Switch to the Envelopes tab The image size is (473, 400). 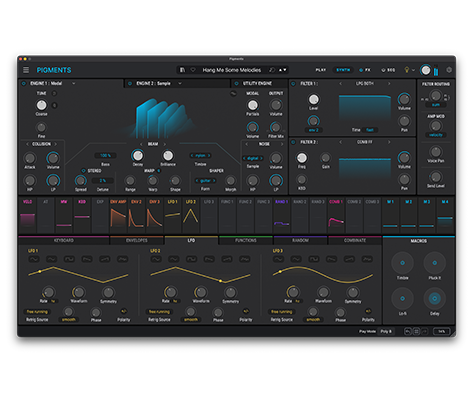click(137, 240)
